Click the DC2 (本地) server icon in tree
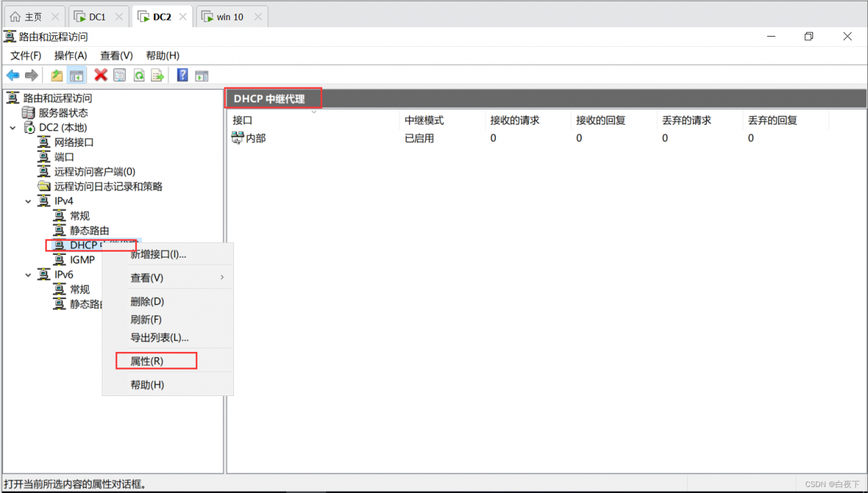This screenshot has width=868, height=493. pos(29,127)
